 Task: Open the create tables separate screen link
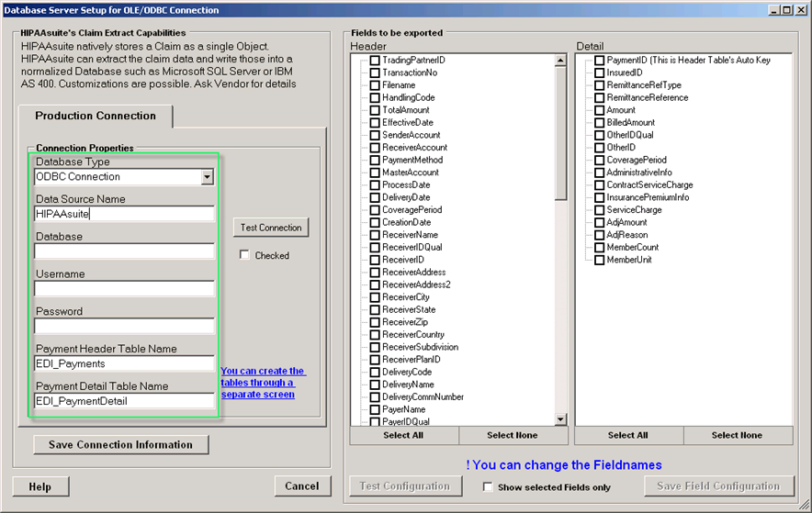[263, 383]
